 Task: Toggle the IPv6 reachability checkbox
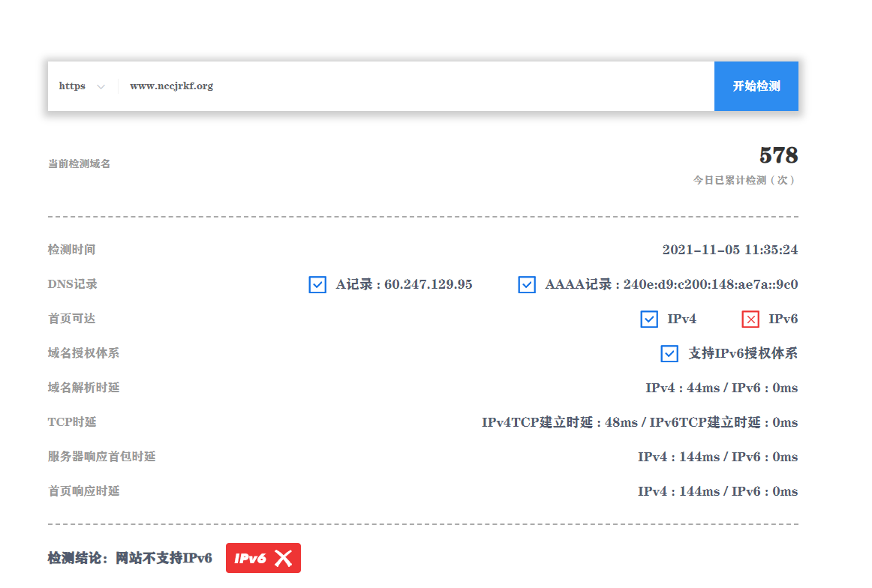tap(750, 319)
